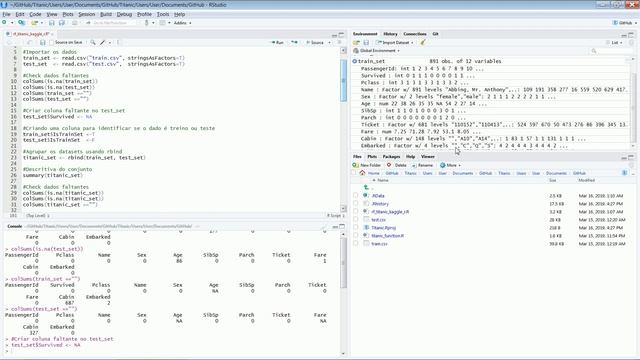Sort files by the Modified column header

[x=586, y=180]
